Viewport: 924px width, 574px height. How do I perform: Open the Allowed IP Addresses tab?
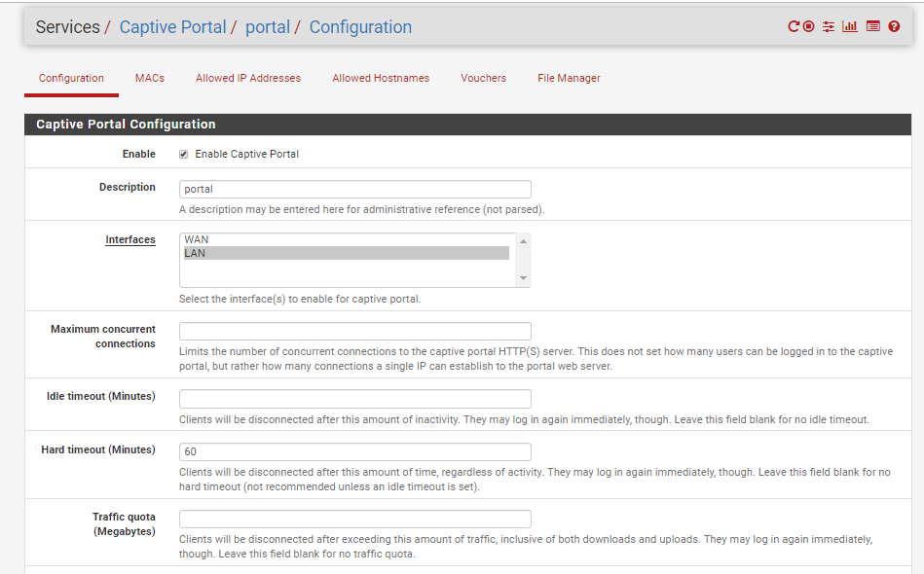pyautogui.click(x=248, y=78)
